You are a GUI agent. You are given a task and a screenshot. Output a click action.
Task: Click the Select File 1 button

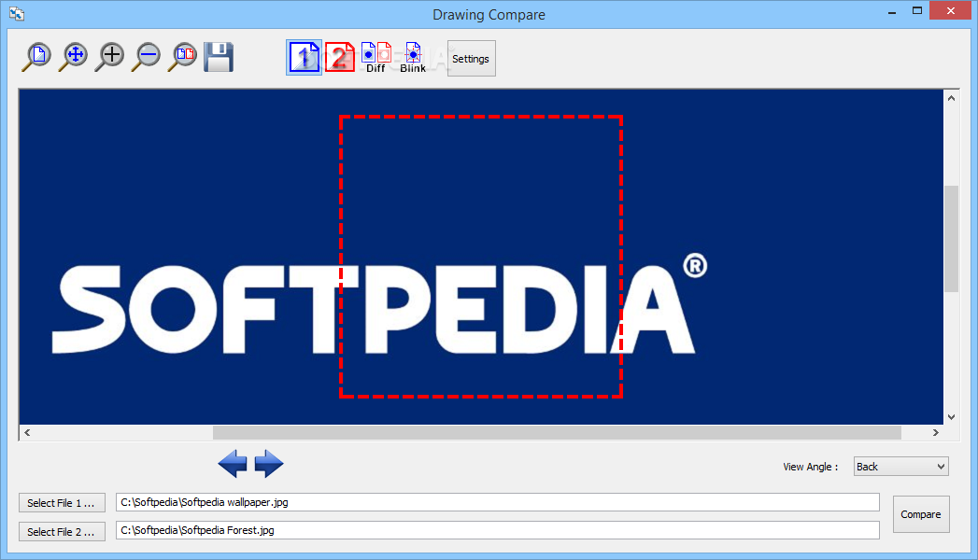pyautogui.click(x=62, y=503)
